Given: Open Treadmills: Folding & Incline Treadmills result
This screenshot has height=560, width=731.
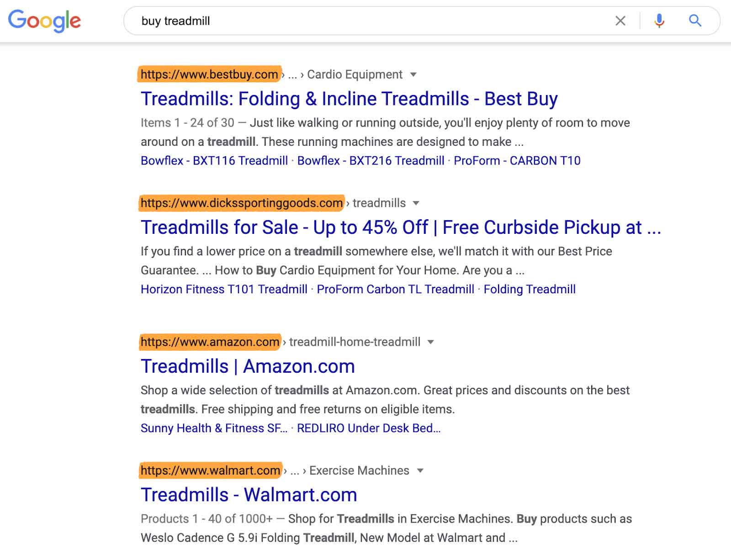Looking at the screenshot, I should [349, 99].
